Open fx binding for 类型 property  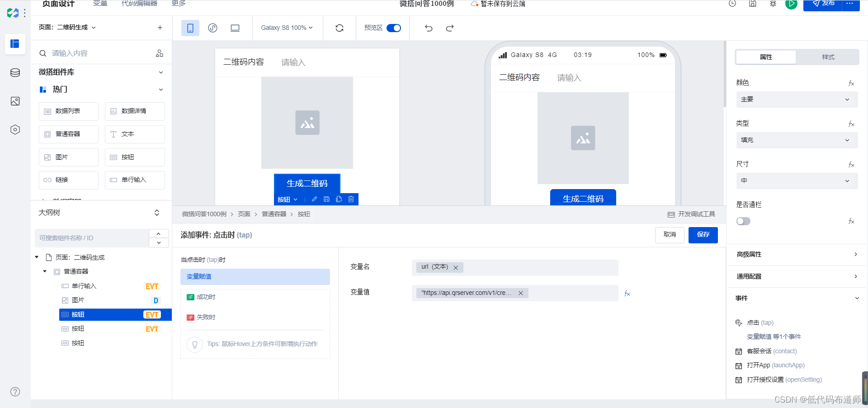851,124
